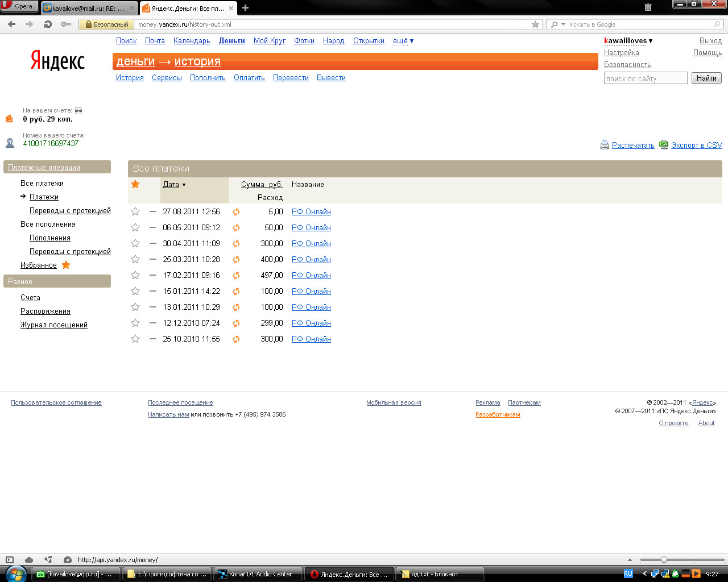Mark the 17.02.2011 payment as favorite
Screen dimensions: 728x582
click(x=135, y=275)
